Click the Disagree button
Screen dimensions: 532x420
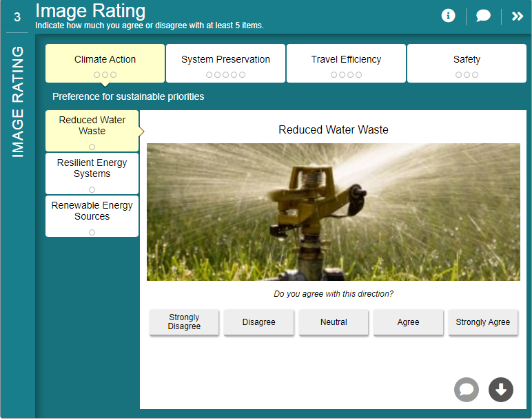pos(259,322)
